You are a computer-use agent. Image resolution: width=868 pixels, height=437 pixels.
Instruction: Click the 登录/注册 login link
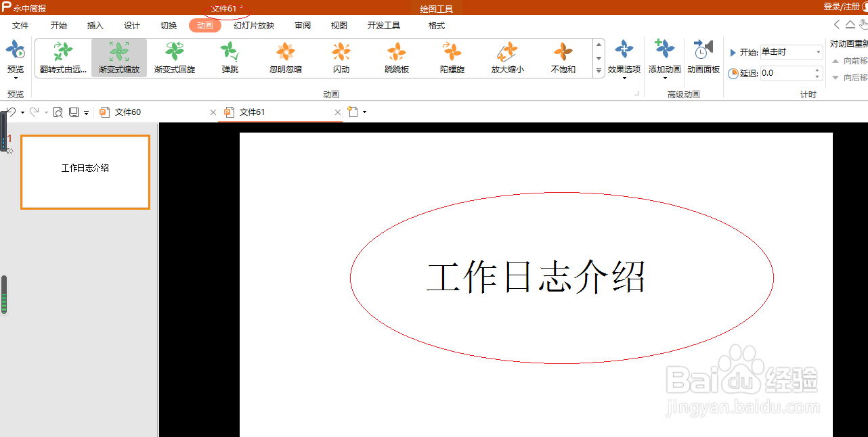tap(842, 6)
